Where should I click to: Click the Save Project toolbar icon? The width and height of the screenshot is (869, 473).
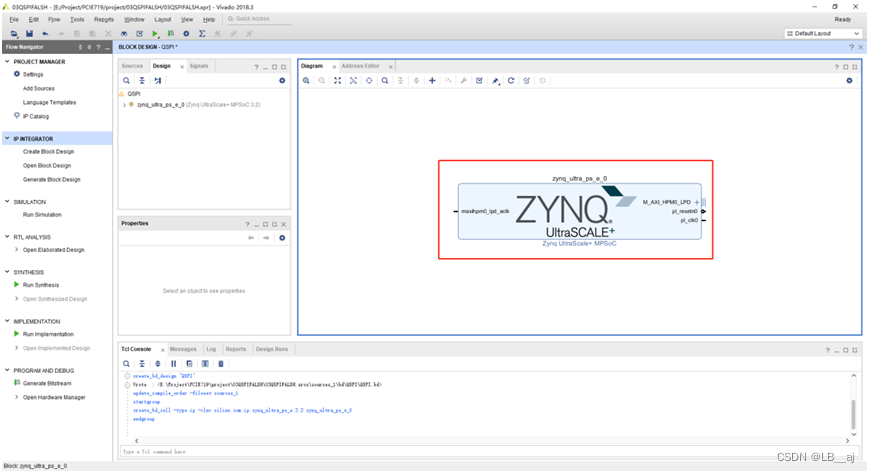click(29, 34)
